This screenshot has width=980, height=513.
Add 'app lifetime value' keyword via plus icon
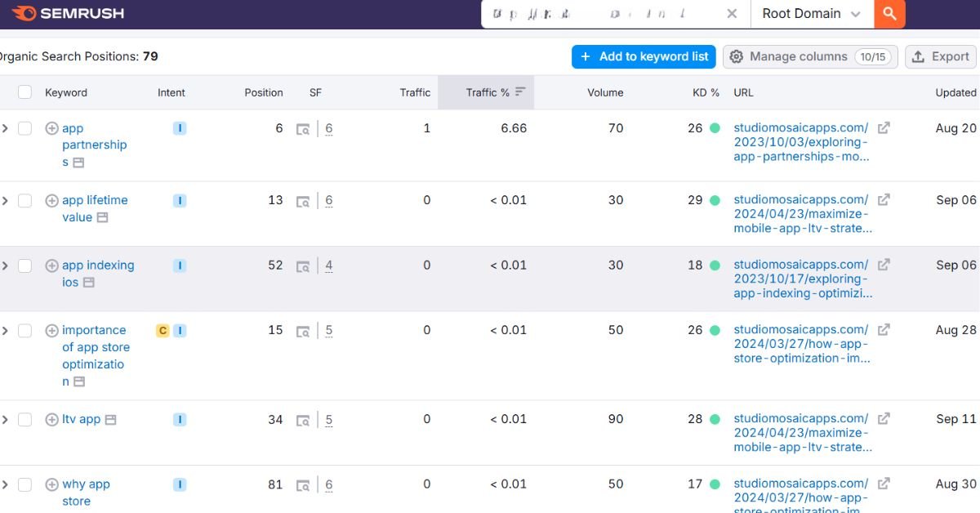[x=51, y=200]
